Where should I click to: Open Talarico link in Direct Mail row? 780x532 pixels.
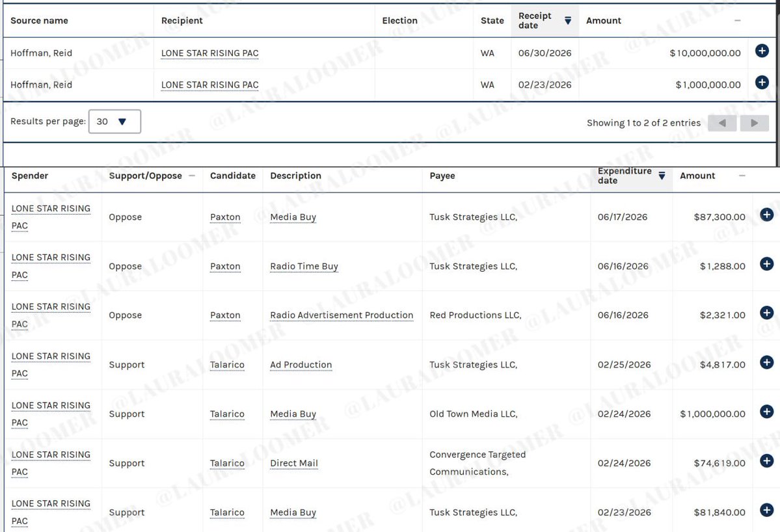227,463
